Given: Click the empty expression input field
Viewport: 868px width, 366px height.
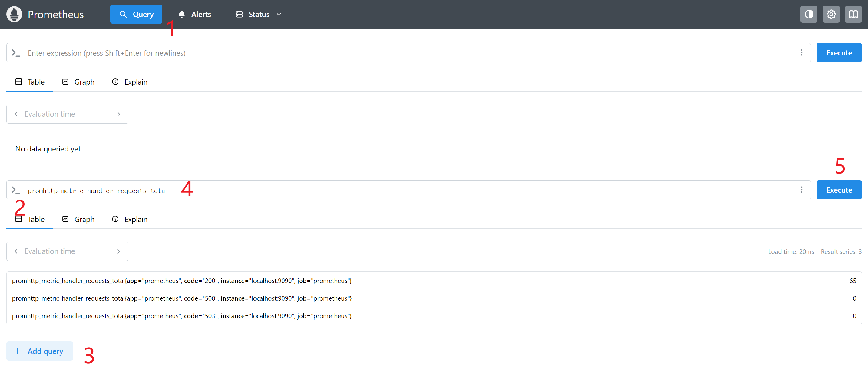Looking at the screenshot, I should coord(408,53).
